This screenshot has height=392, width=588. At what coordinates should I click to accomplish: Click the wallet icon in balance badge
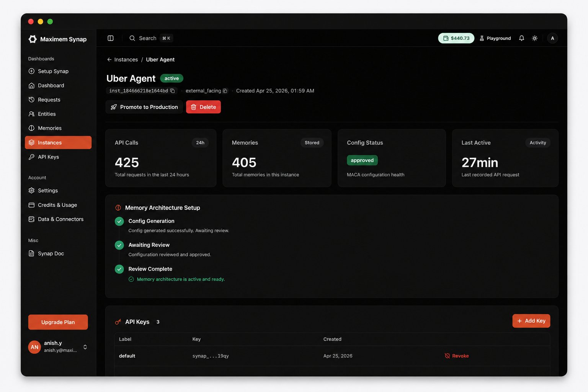point(446,38)
